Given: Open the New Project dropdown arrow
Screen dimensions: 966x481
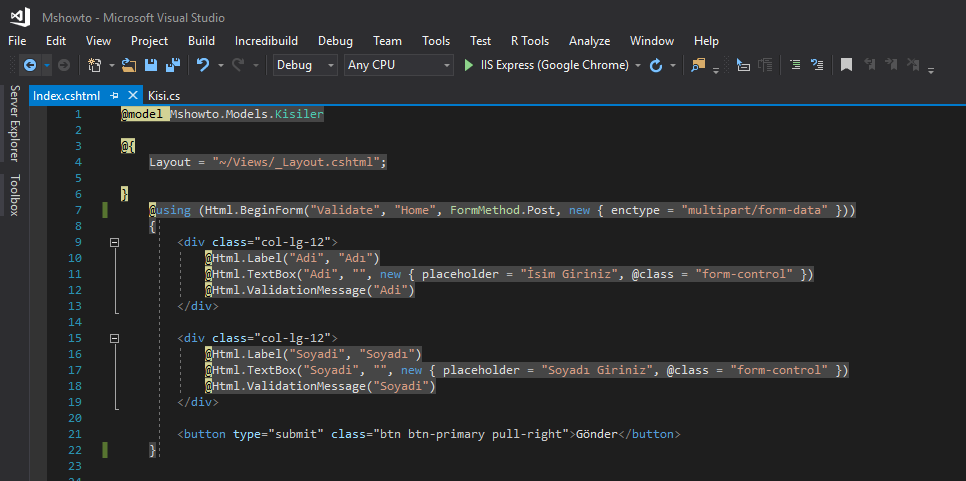Looking at the screenshot, I should (x=112, y=65).
